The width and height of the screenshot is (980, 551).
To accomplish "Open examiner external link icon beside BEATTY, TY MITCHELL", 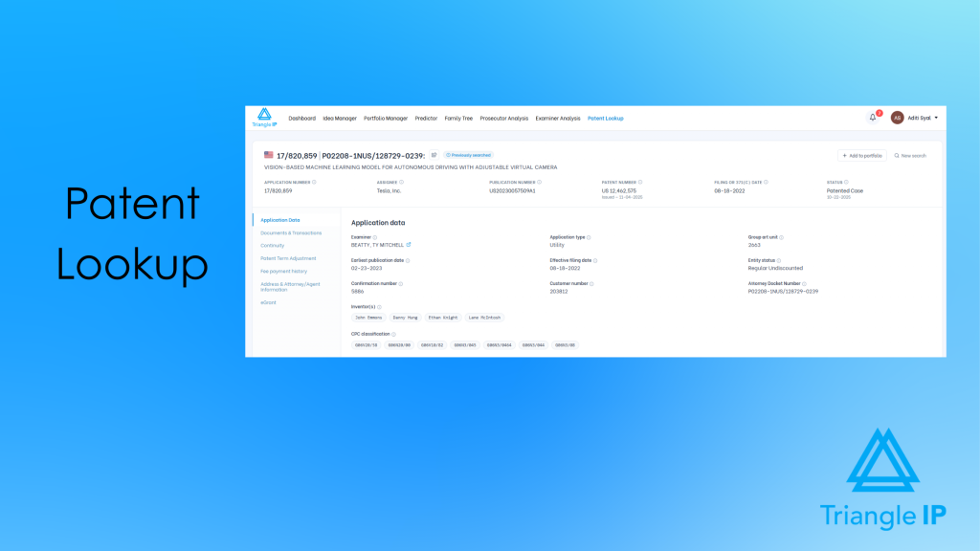I will pos(408,245).
